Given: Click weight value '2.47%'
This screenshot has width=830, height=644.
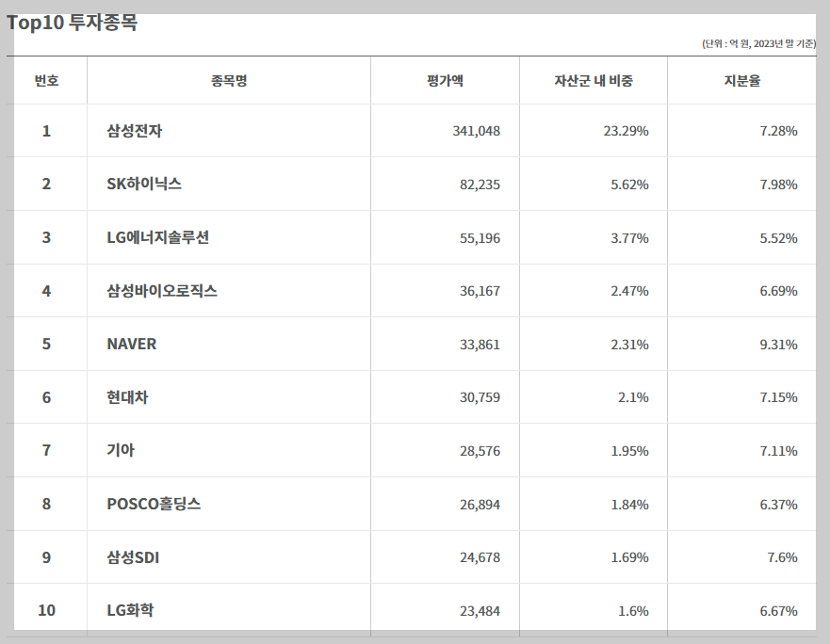Looking at the screenshot, I should [629, 291].
